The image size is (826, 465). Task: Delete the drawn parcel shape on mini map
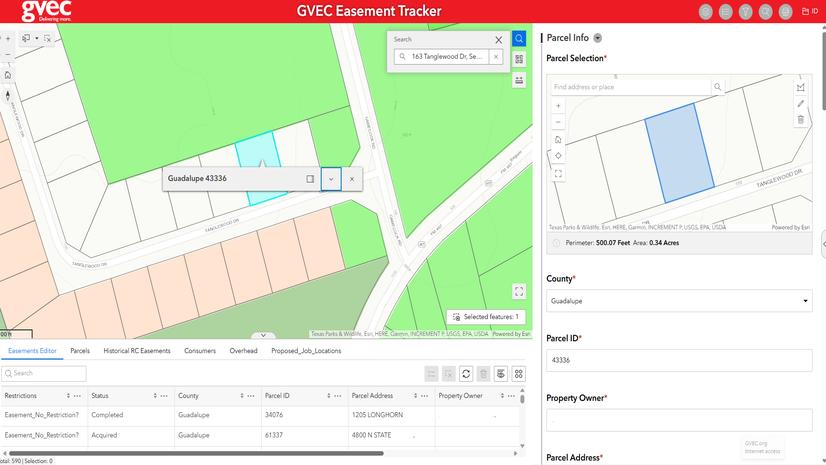click(801, 120)
